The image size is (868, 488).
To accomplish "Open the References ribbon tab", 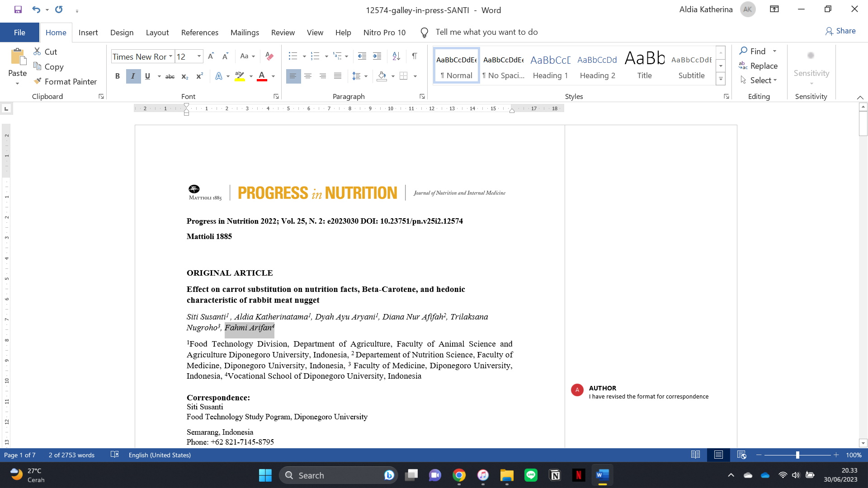I will point(199,33).
